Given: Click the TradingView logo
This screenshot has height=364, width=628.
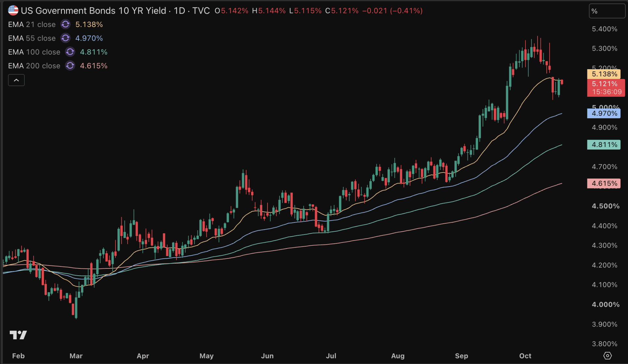Looking at the screenshot, I should (x=18, y=335).
